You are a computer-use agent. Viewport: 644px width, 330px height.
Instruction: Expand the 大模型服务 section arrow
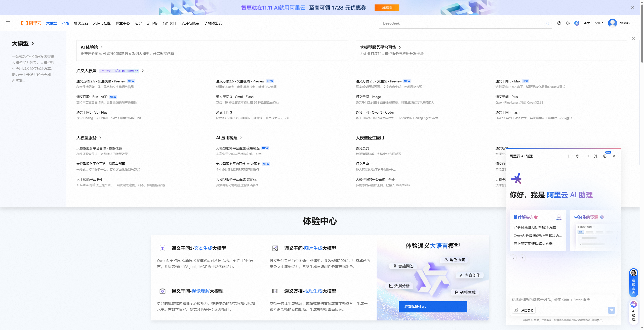(100, 138)
